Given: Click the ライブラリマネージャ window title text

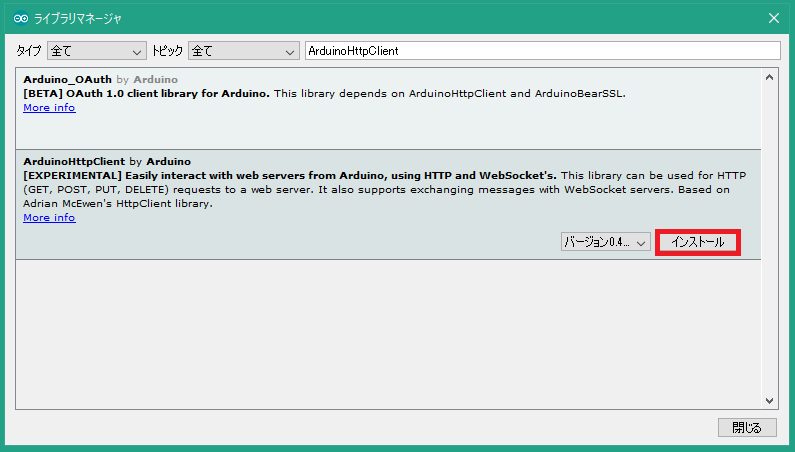Looking at the screenshot, I should pyautogui.click(x=78, y=19).
